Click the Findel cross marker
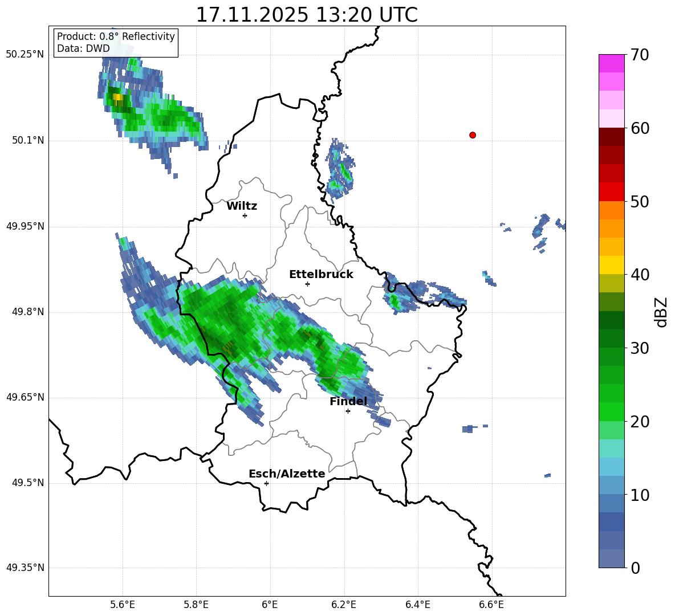Image resolution: width=675 pixels, height=616 pixels. (x=348, y=411)
